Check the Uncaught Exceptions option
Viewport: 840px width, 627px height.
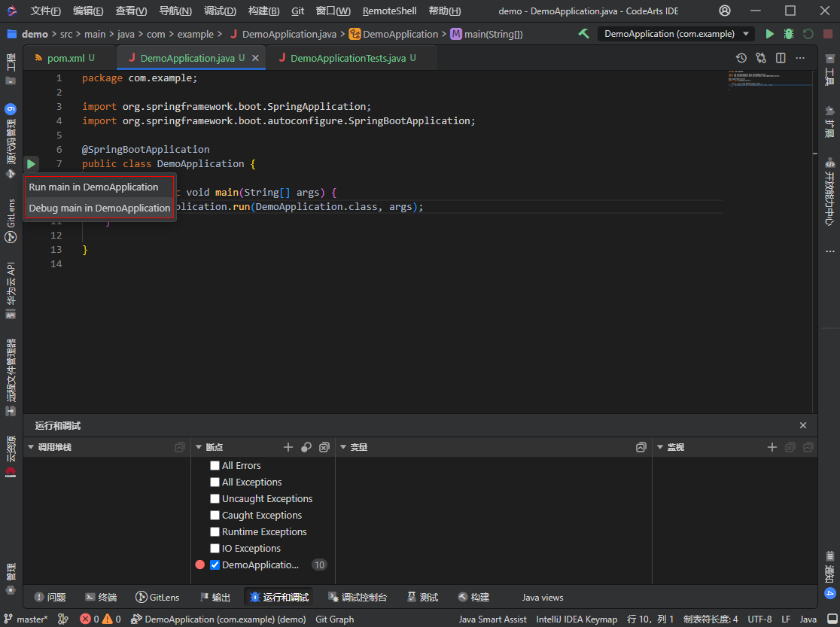[215, 498]
